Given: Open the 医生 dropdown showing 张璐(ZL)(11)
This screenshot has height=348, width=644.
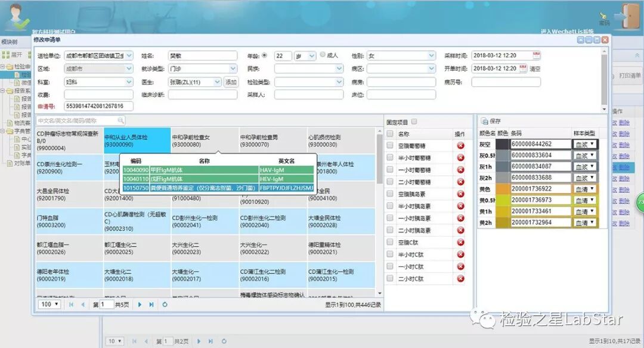Looking at the screenshot, I should coord(217,82).
